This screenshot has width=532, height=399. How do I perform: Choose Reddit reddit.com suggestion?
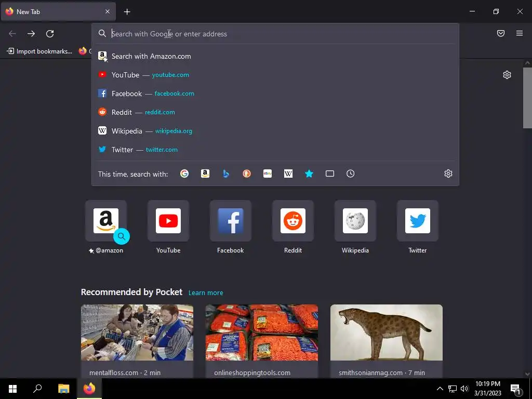click(275, 112)
